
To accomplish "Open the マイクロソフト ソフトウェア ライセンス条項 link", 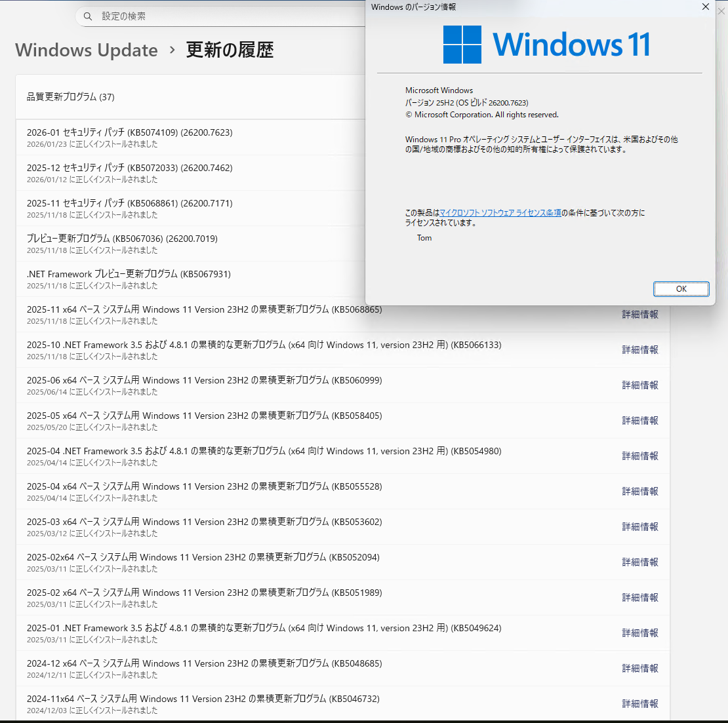I will pyautogui.click(x=500, y=212).
